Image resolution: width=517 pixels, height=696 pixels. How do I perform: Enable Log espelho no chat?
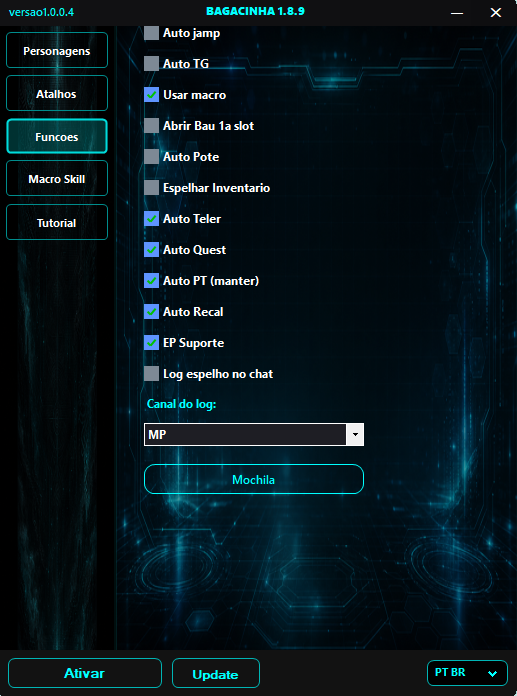[151, 374]
